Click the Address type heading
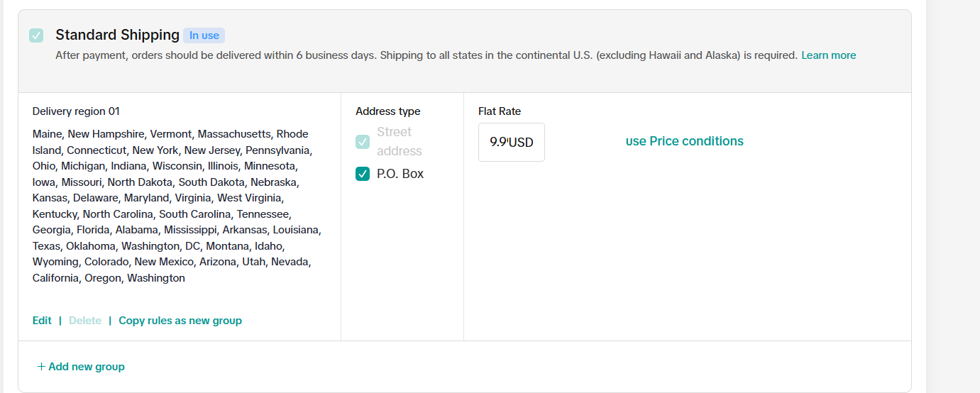Viewport: 980px width, 393px height. pos(387,111)
